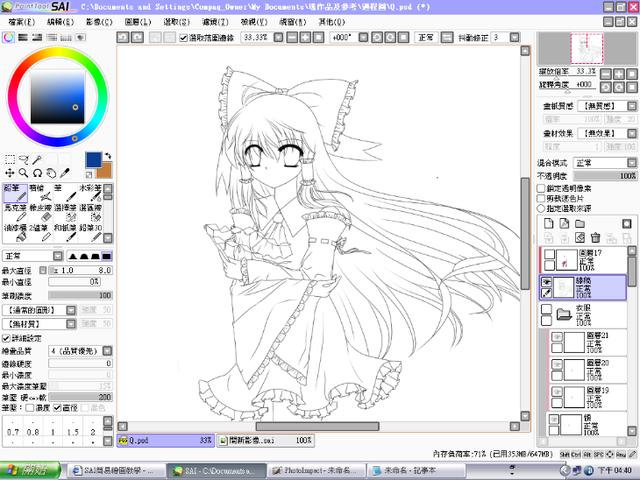Select the rotate view tool

(x=38, y=173)
